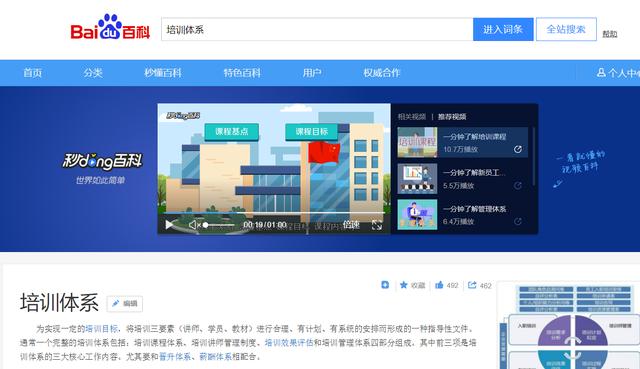Share the entry via icon 462
640x369 pixels.
(472, 285)
